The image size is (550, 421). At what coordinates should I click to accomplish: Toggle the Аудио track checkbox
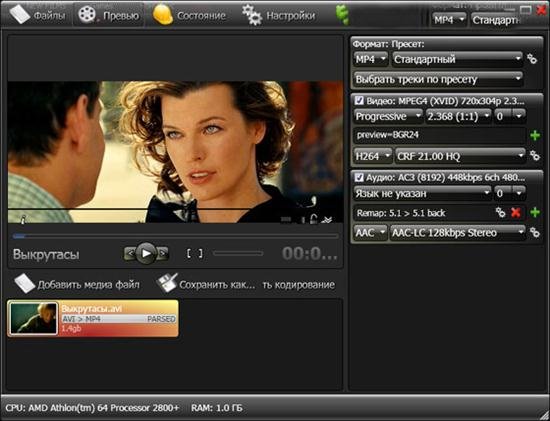pyautogui.click(x=359, y=178)
